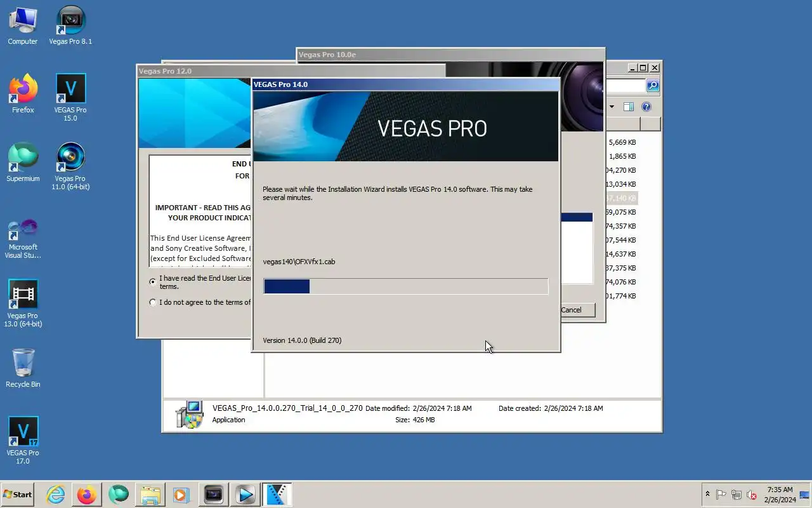Click the Explorer search input field
This screenshot has width=812, height=508.
coord(625,86)
